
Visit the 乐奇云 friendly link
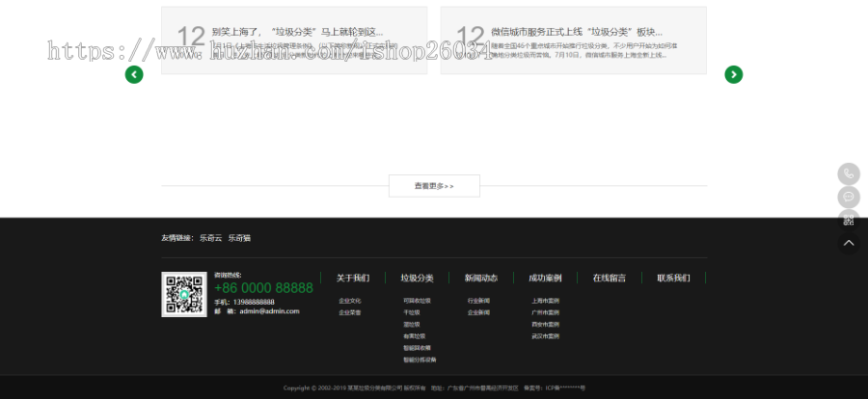coord(210,238)
